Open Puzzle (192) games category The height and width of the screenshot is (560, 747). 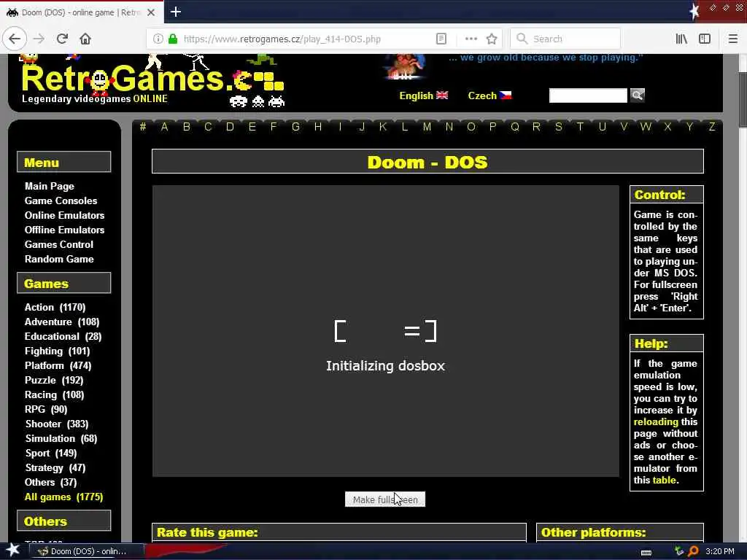click(x=54, y=381)
